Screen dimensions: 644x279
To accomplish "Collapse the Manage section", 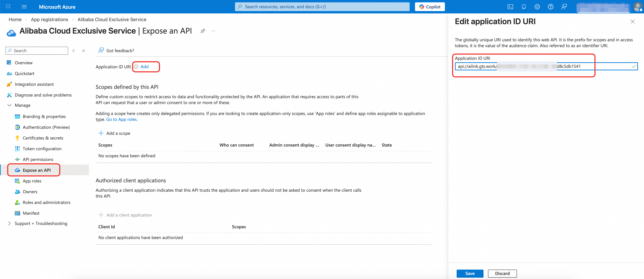I will (10, 105).
